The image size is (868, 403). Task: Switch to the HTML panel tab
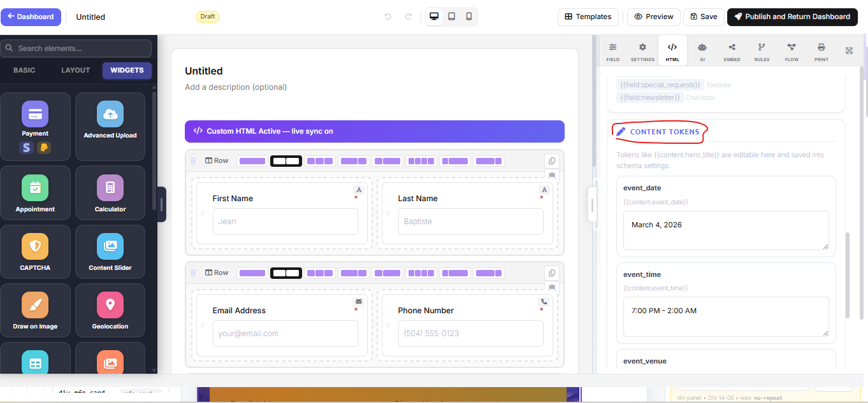672,52
